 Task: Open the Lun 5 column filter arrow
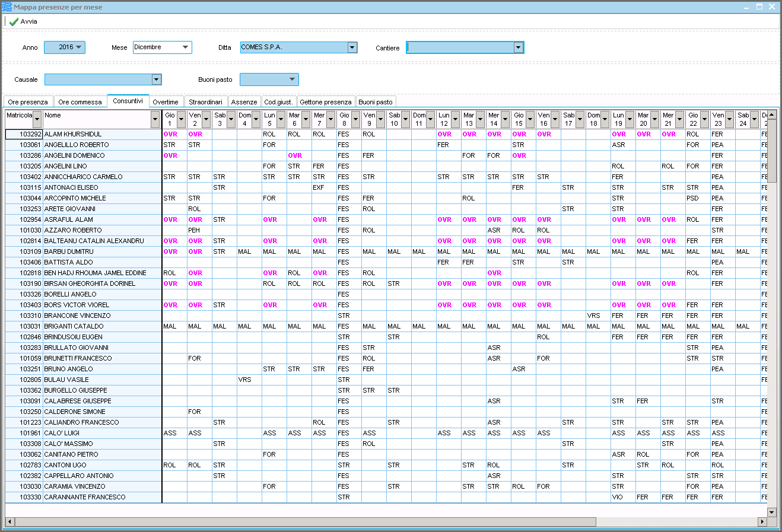point(281,119)
